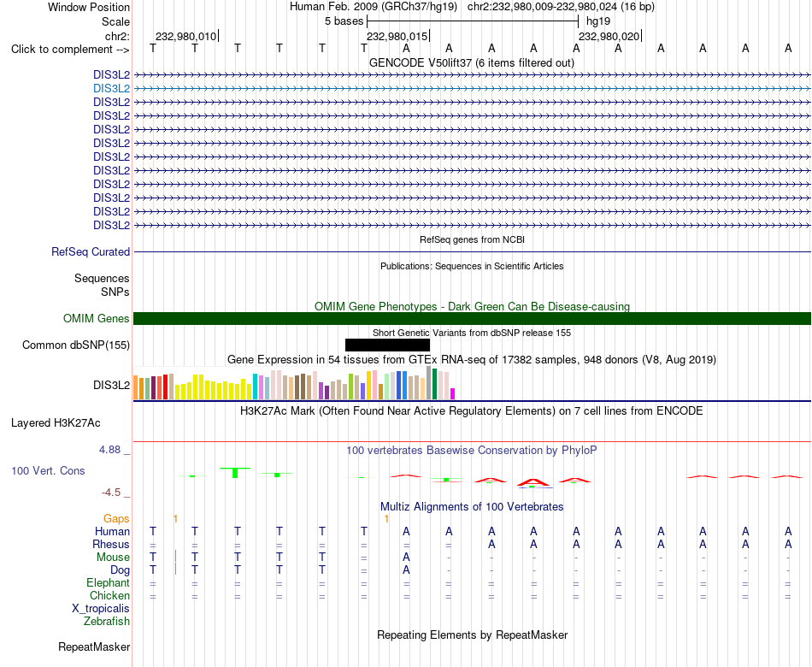Click the magenta bar ending the GTEx chart
The width and height of the screenshot is (812, 667).
(453, 394)
